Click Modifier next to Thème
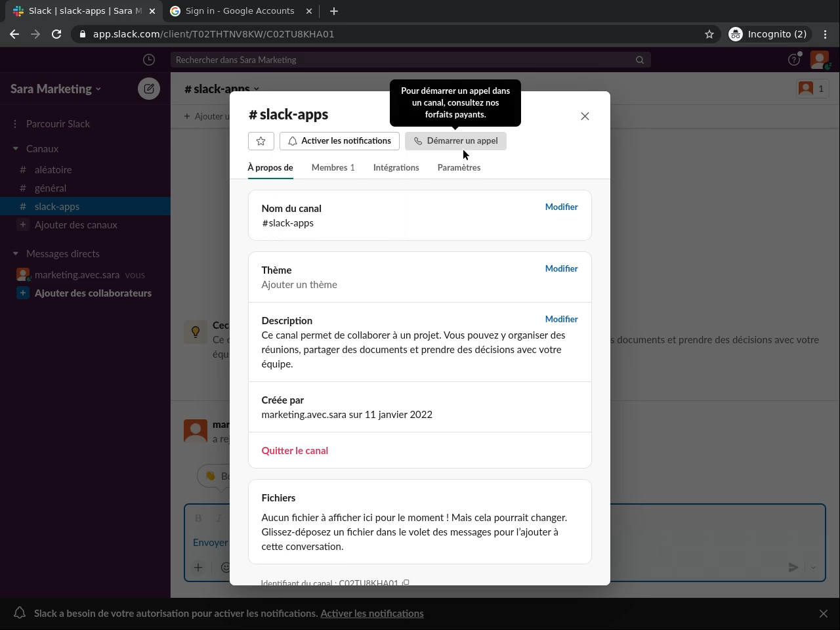The image size is (840, 630). pyautogui.click(x=561, y=268)
